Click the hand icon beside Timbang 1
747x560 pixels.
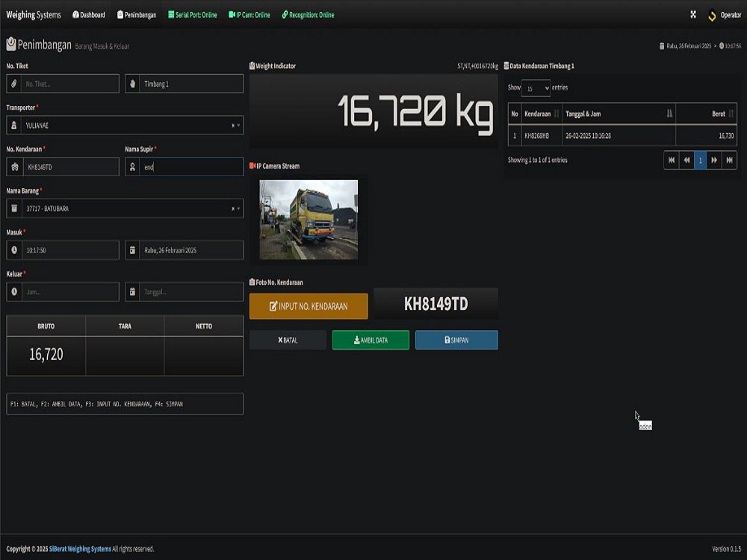pos(132,84)
